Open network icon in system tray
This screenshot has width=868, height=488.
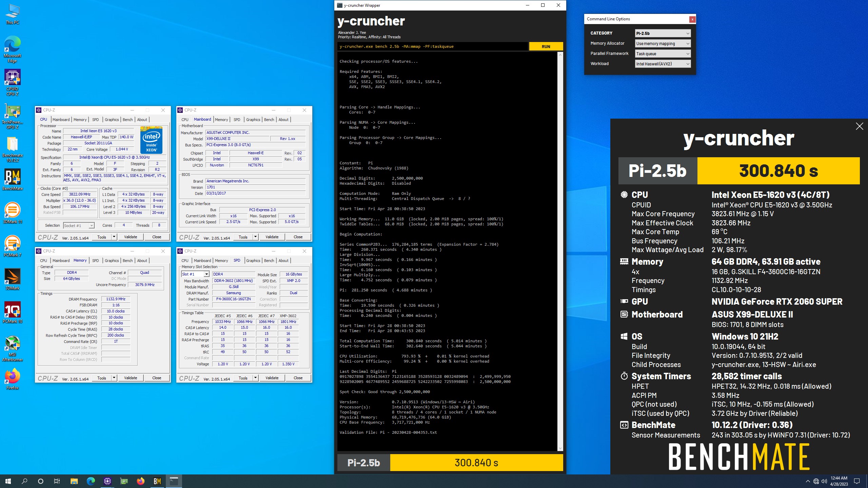[816, 481]
